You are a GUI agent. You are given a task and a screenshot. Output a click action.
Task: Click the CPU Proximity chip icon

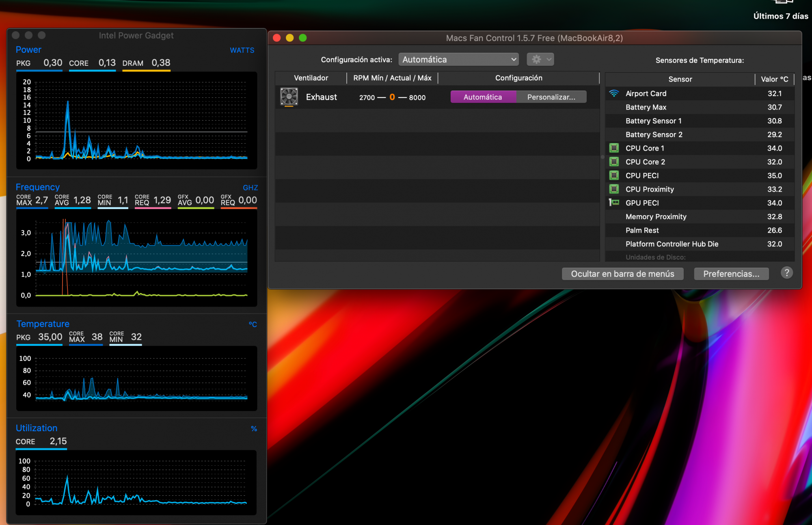click(614, 189)
